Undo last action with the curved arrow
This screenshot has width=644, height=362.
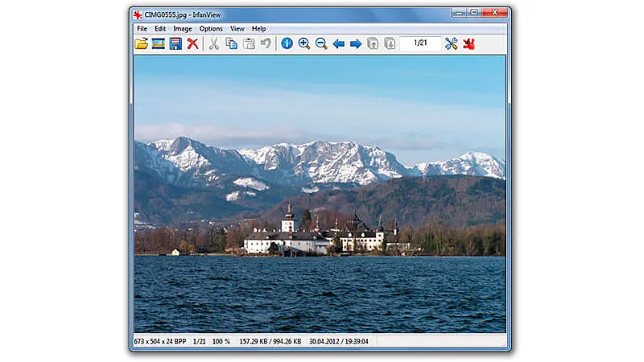tap(266, 43)
